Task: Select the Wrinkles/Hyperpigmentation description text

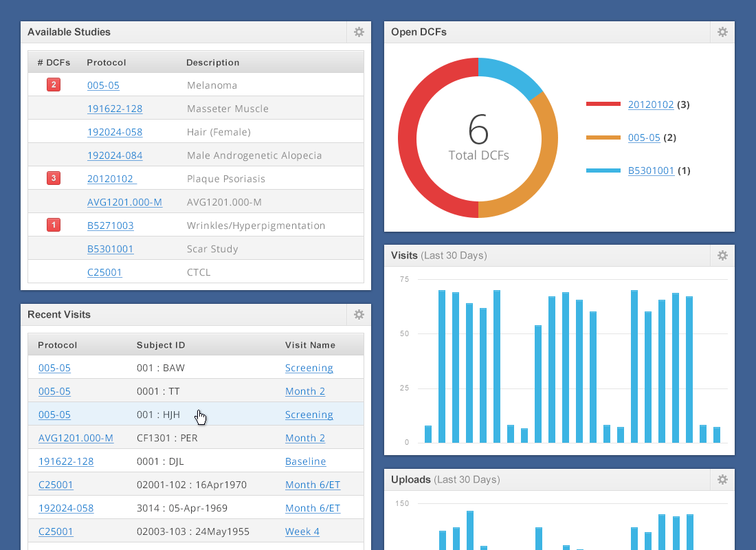Action: [x=256, y=225]
